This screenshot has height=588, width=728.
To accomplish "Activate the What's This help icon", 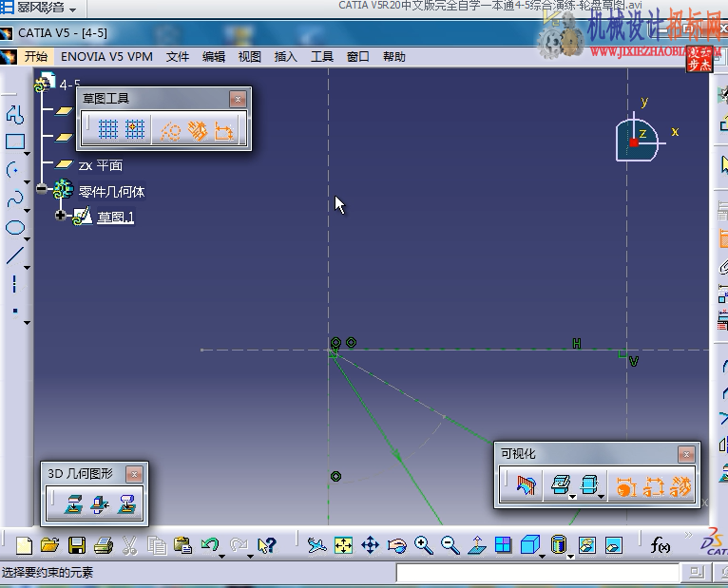I will pos(267,545).
